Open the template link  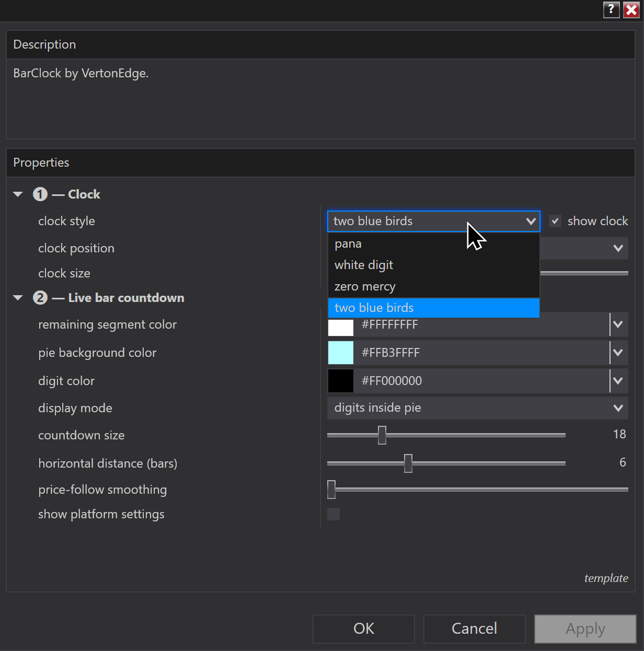point(606,578)
